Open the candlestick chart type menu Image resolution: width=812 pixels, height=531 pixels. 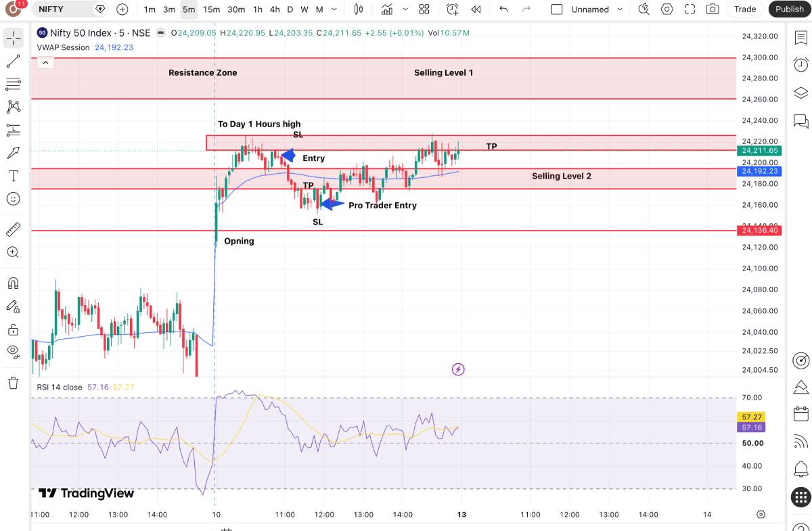(359, 9)
